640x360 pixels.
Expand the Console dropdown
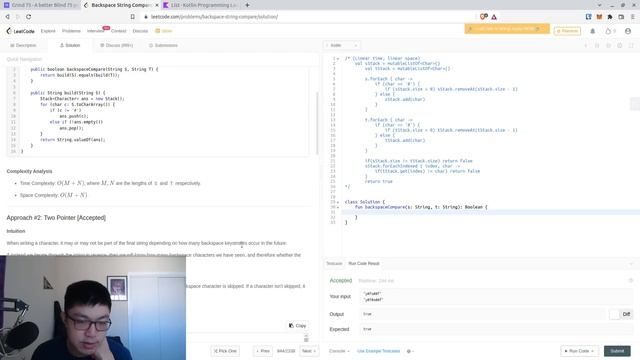click(339, 351)
